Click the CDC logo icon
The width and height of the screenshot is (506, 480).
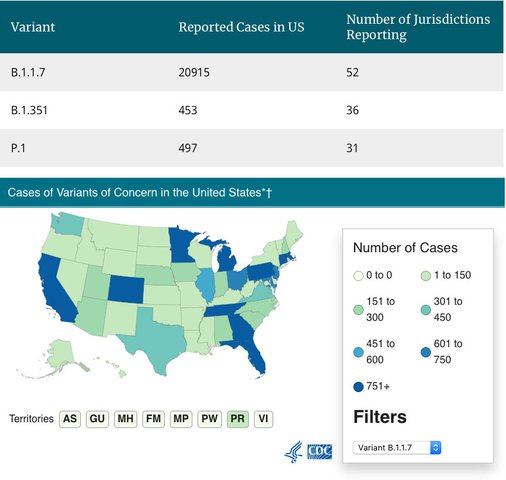[x=319, y=452]
